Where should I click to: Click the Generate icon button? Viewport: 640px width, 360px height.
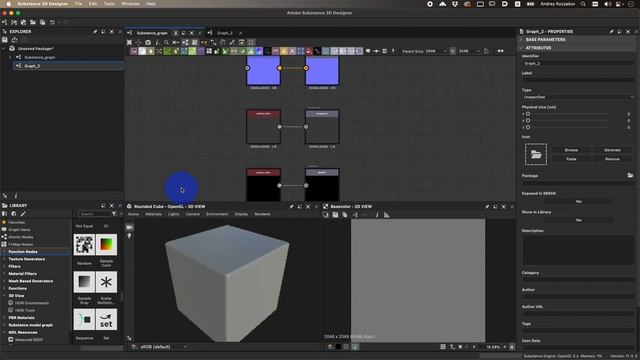(x=612, y=150)
